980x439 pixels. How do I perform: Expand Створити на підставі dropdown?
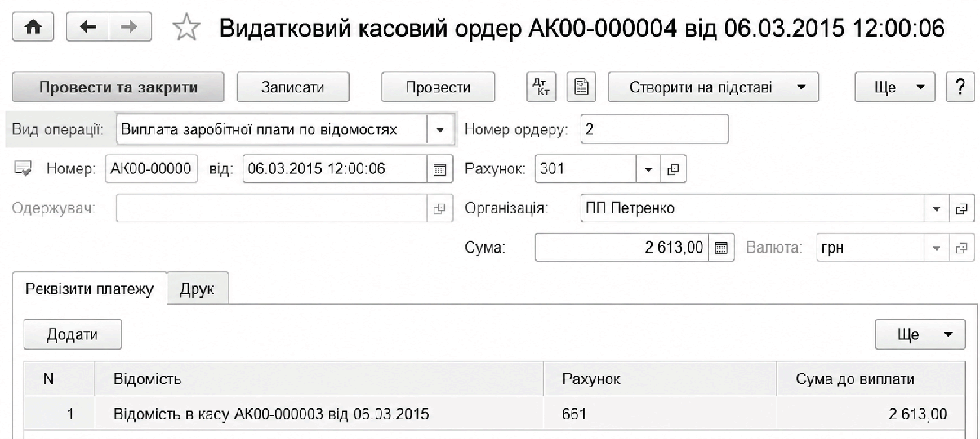tap(713, 87)
